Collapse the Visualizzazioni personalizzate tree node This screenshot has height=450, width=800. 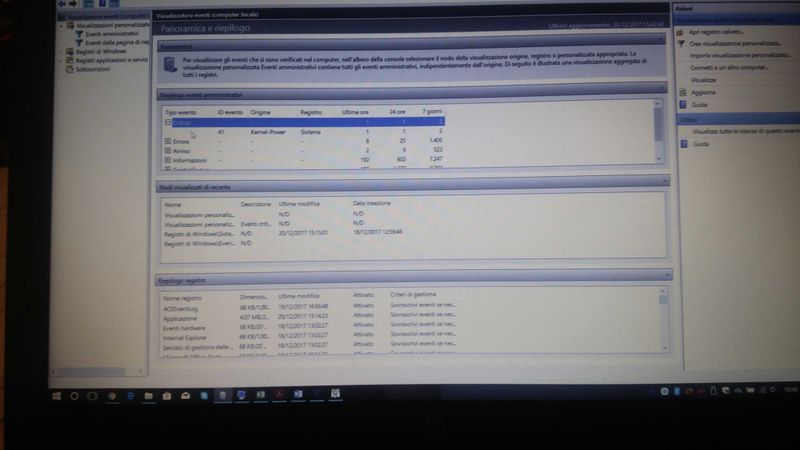click(x=62, y=25)
